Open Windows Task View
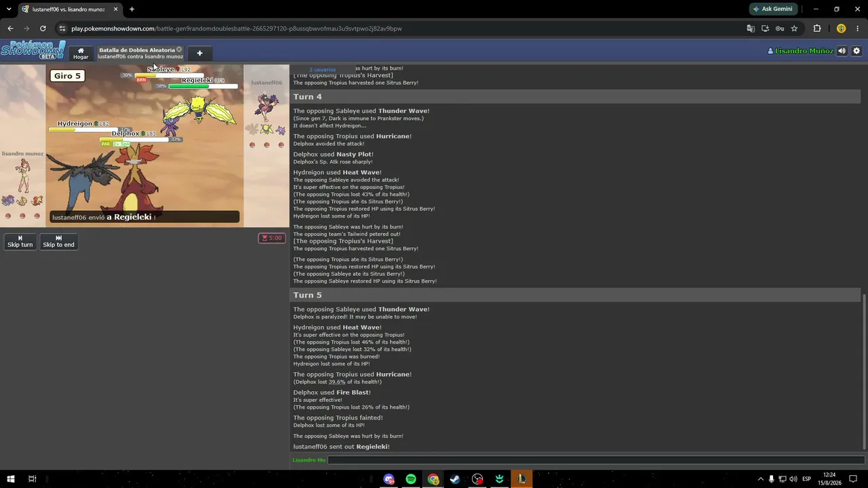Screen dimensions: 868x488 [x=32, y=479]
